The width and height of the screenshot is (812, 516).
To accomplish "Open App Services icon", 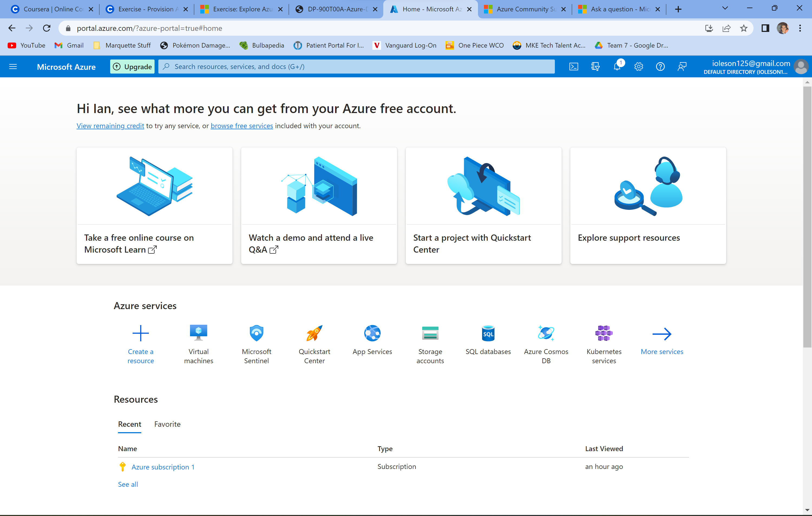I will point(372,333).
